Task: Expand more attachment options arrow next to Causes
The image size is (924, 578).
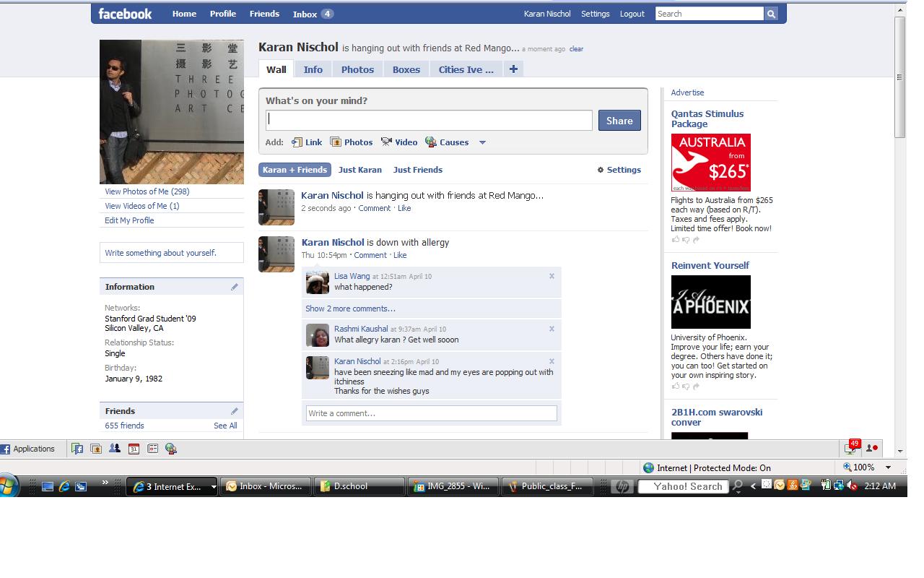Action: click(x=482, y=142)
